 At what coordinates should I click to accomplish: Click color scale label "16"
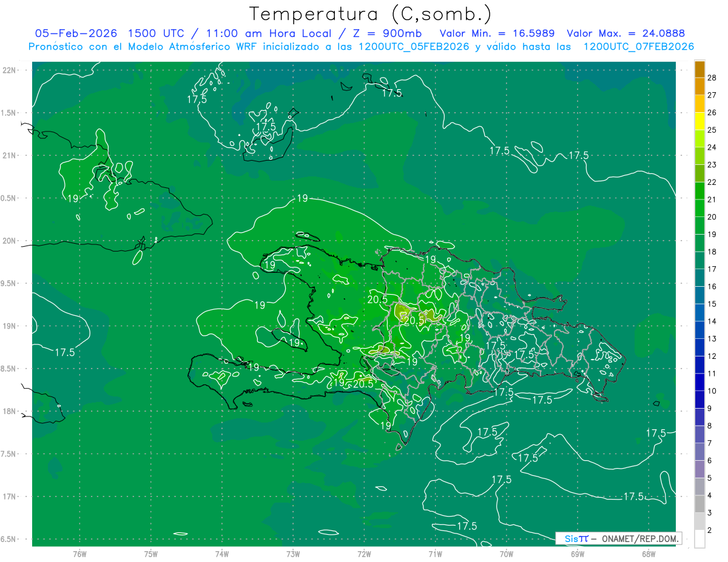(712, 286)
